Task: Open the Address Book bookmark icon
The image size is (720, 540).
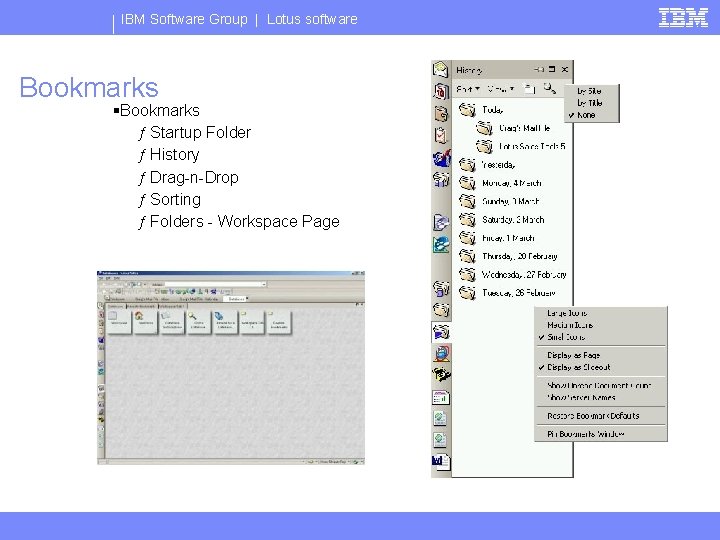Action: click(x=441, y=113)
